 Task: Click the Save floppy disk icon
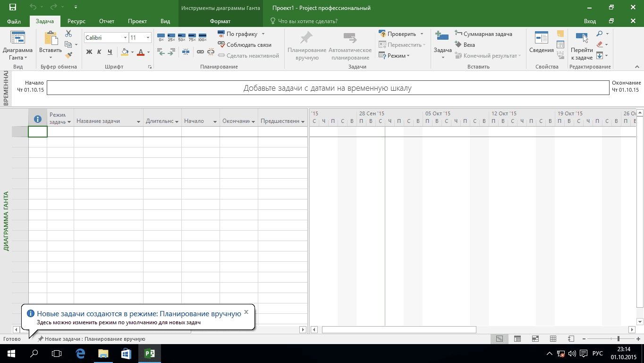point(13,8)
